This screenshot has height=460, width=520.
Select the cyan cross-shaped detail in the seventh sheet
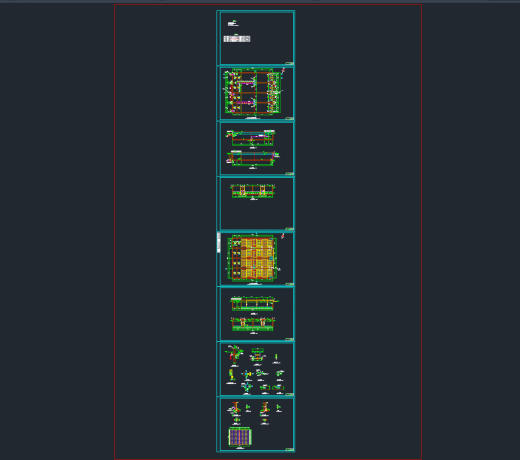247,375
